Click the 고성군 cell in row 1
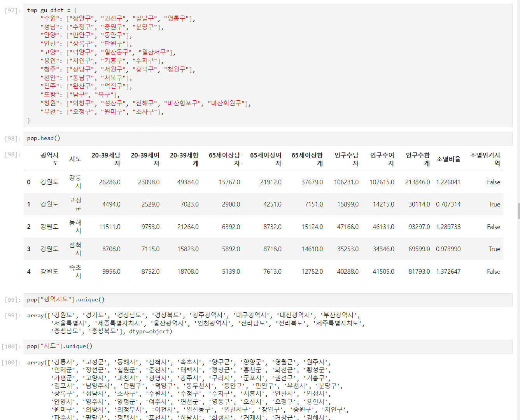Image resolution: width=520 pixels, height=420 pixels. pos(75,204)
